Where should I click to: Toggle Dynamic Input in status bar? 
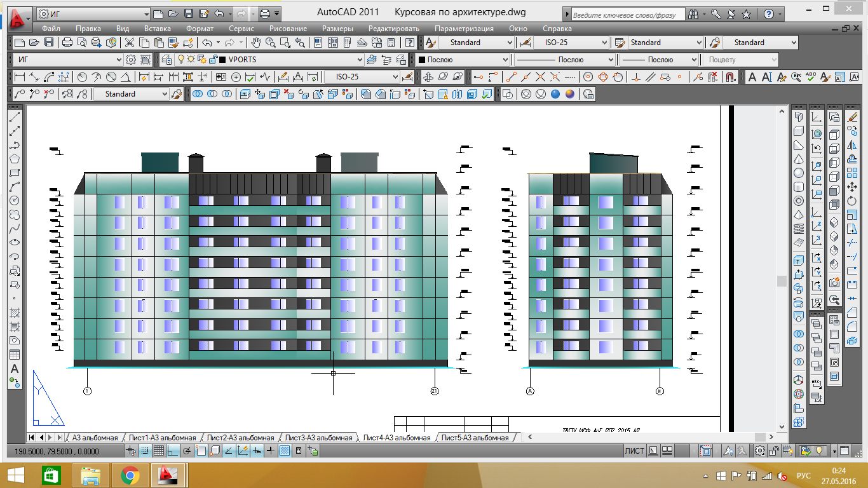click(256, 451)
